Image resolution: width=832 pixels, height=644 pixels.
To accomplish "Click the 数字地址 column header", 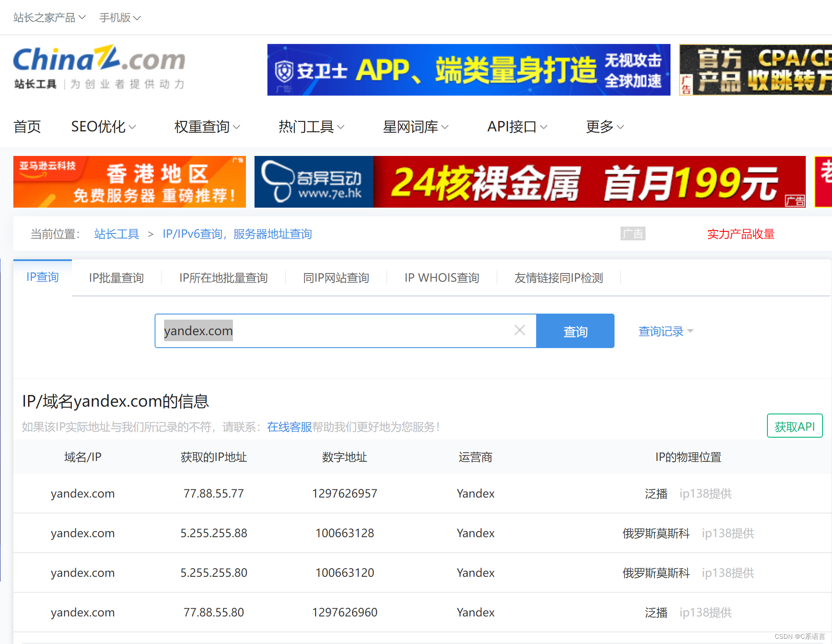I will pyautogui.click(x=345, y=457).
